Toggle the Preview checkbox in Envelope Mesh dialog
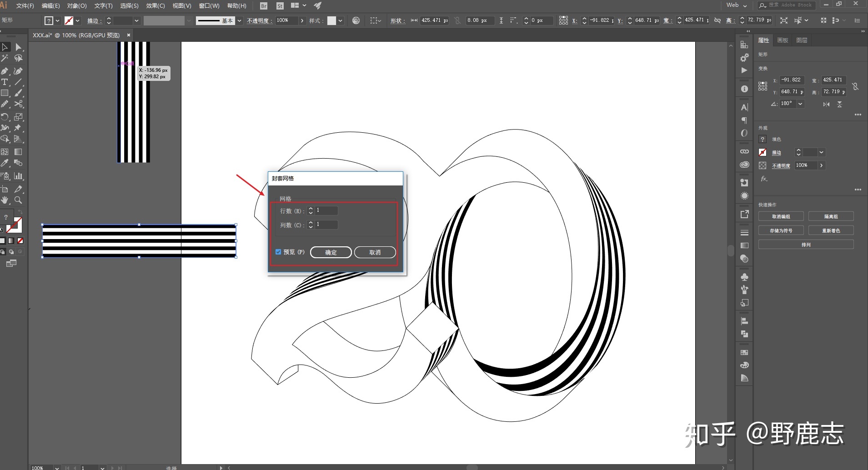868x470 pixels. click(278, 252)
